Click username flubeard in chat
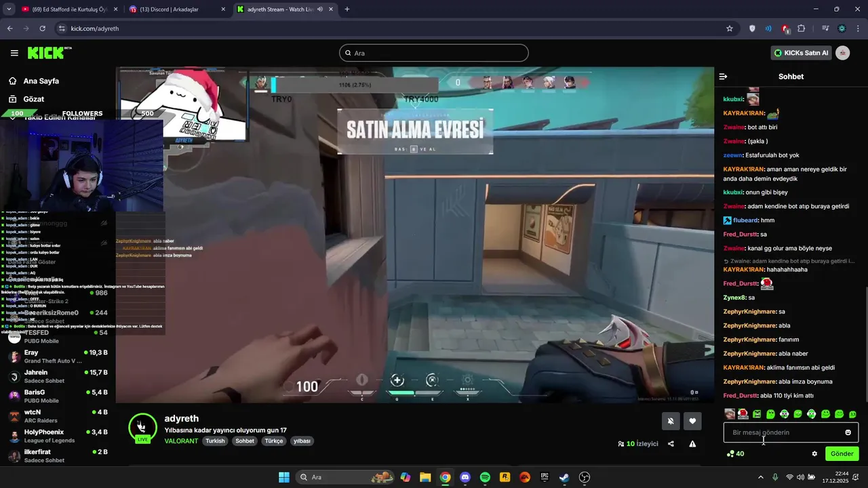The image size is (868, 488). 745,220
